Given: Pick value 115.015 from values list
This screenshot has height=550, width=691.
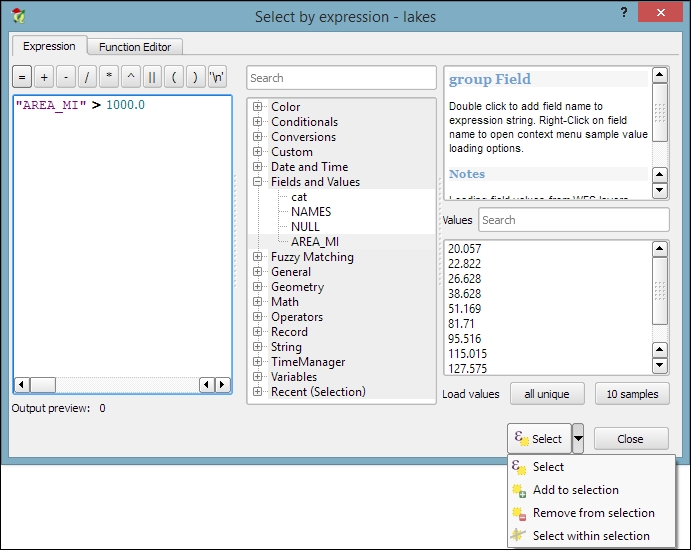Looking at the screenshot, I should pos(467,353).
